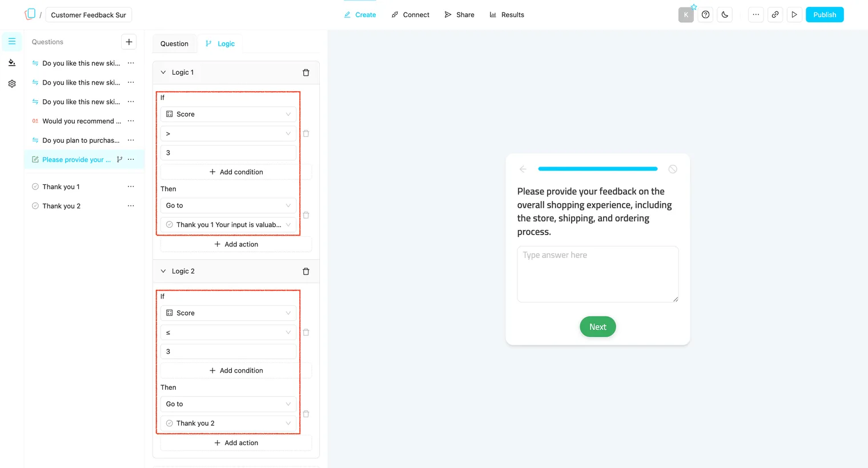Screen dimensions: 868x468
Task: Delete Logic 2 with its trash icon
Action: [x=306, y=271]
